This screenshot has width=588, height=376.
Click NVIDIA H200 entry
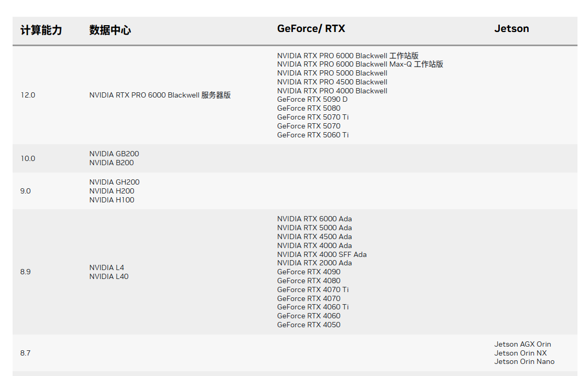[112, 191]
